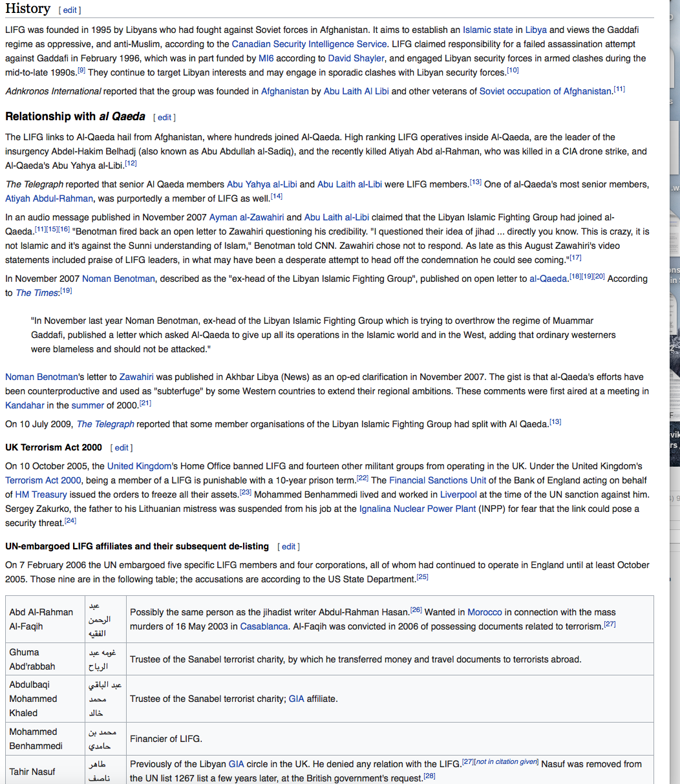
Task: Open the Zawahiri link in the letter paragraph
Action: tap(136, 377)
